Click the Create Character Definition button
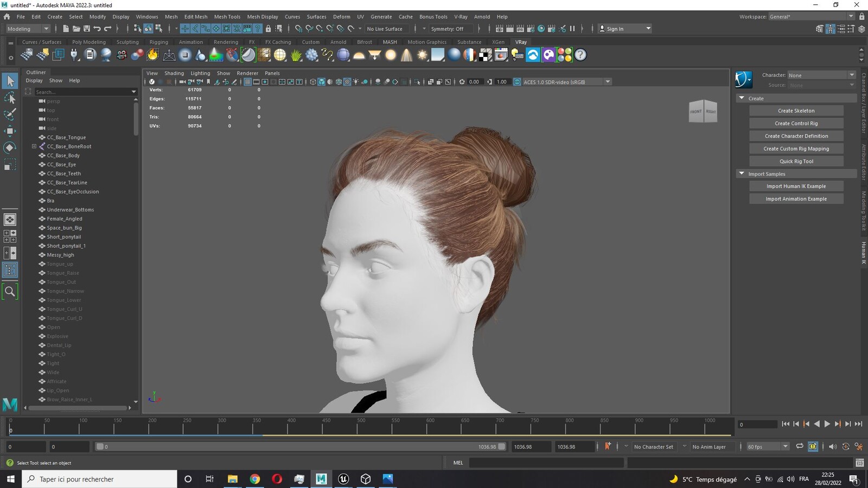868x488 pixels. (x=796, y=136)
